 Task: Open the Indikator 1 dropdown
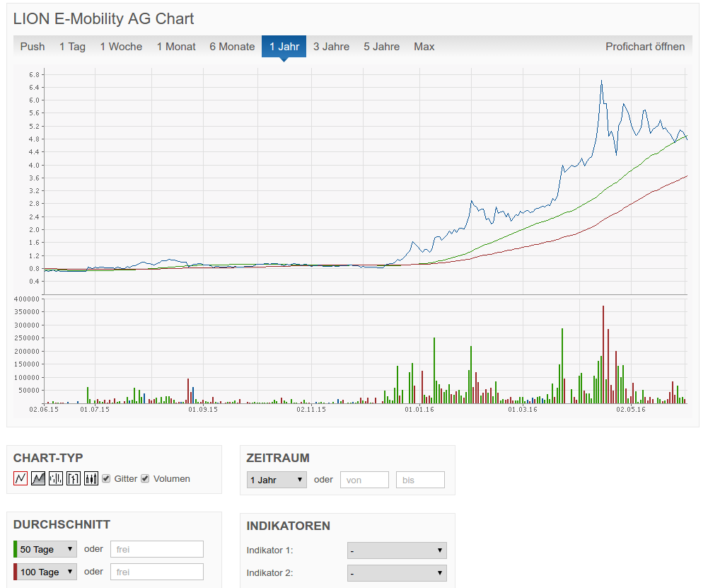pyautogui.click(x=396, y=550)
